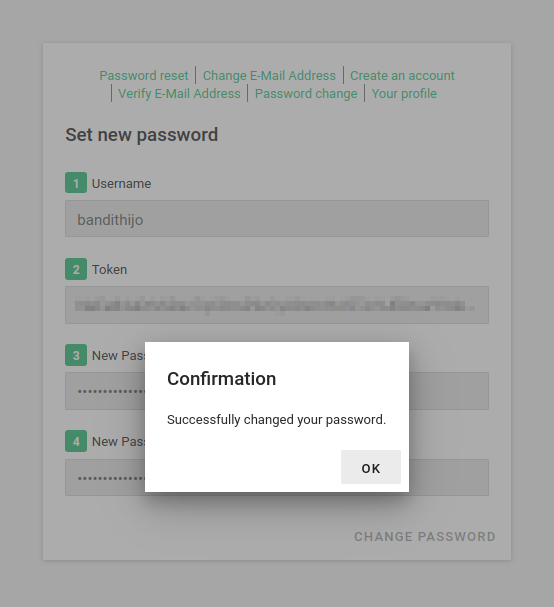
Task: Go to Create an account link
Action: (402, 75)
